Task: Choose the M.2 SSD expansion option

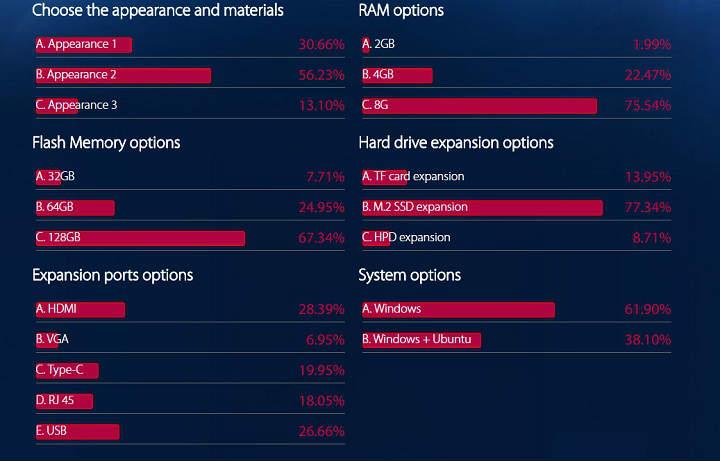Action: (482, 207)
